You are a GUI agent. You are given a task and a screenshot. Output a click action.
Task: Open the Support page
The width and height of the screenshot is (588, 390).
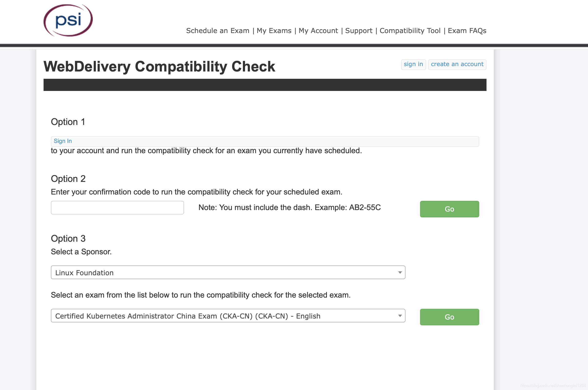(x=358, y=31)
